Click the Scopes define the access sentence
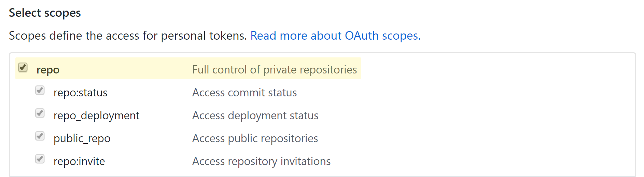Viewport: 644px width, 177px height. click(128, 36)
